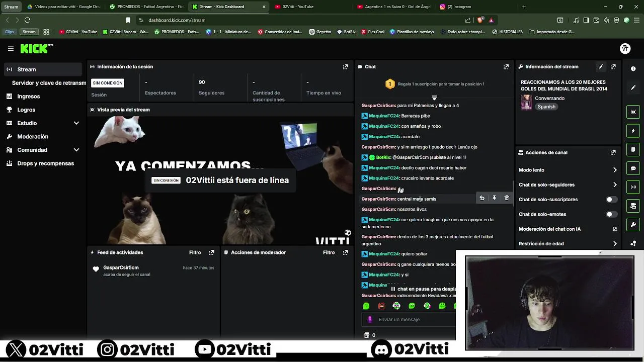
Task: Reply to the 'central mete semis' message
Action: (x=481, y=198)
